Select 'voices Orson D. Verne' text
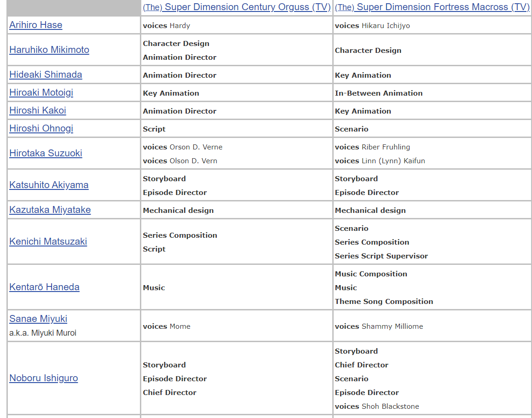This screenshot has height=418, width=532. [183, 147]
